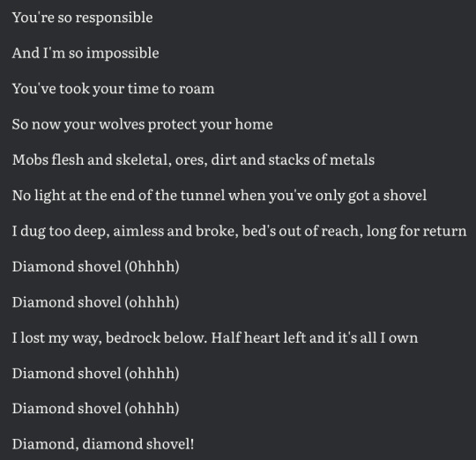Screen dimensions: 476x460
Task: Click the line starting "Mobs flesh and skeletal"
Action: (193, 160)
